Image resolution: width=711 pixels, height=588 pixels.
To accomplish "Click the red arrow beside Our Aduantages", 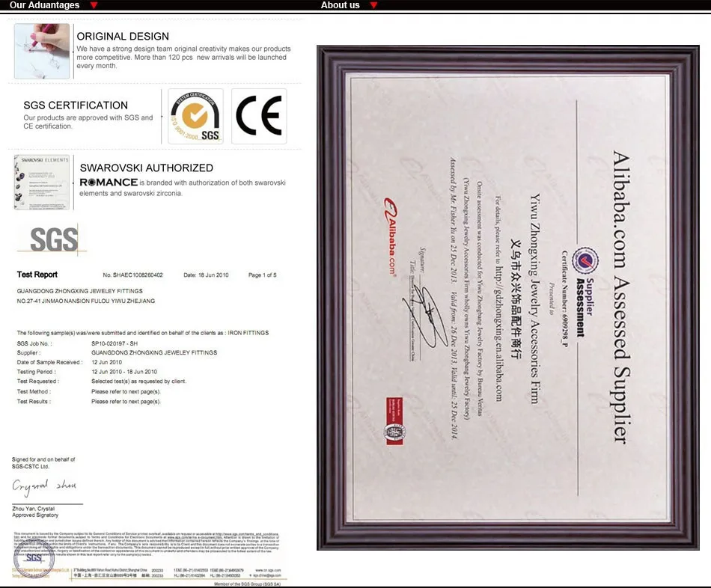I will point(94,5).
